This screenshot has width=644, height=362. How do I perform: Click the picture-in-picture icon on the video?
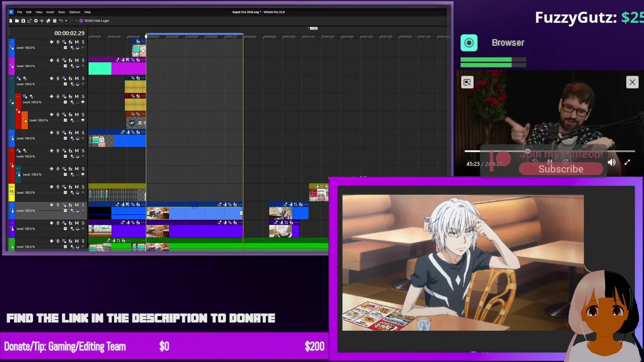click(x=467, y=82)
